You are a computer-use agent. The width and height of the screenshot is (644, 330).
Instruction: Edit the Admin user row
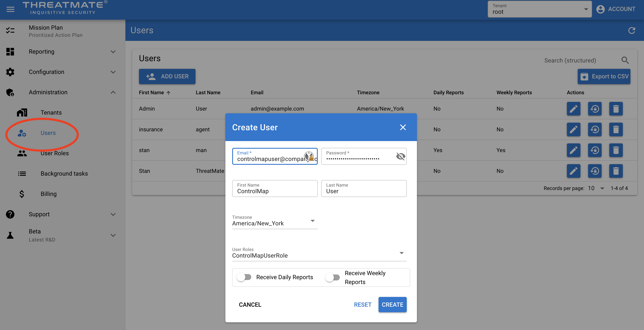(x=573, y=109)
